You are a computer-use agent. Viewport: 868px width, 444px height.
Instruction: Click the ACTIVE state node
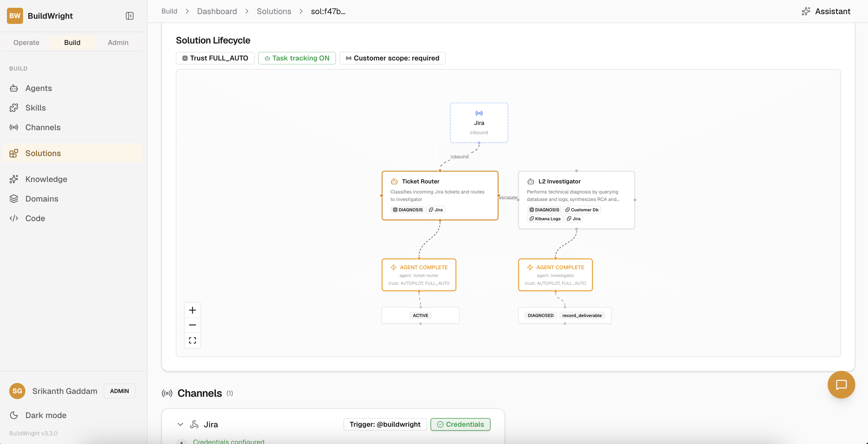click(x=420, y=315)
